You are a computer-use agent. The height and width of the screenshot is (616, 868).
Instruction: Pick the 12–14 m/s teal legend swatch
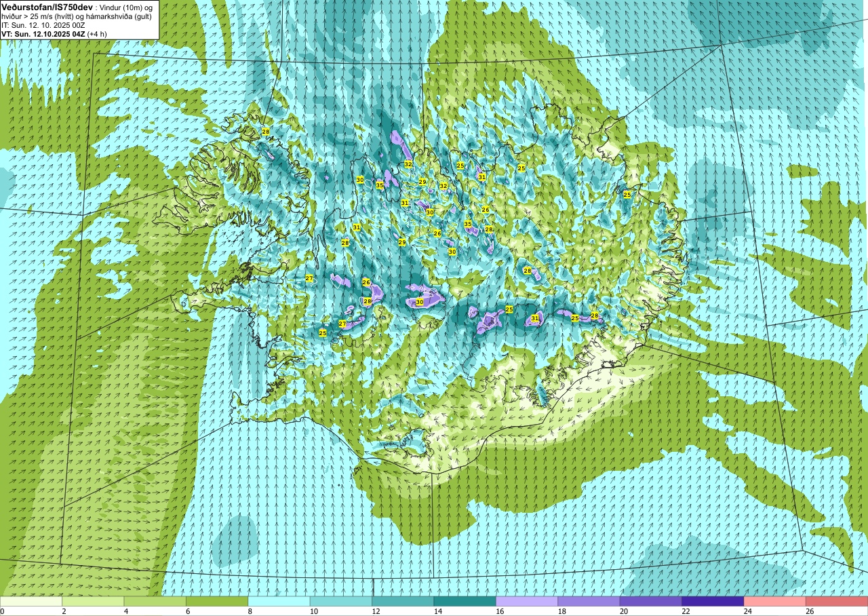403,601
